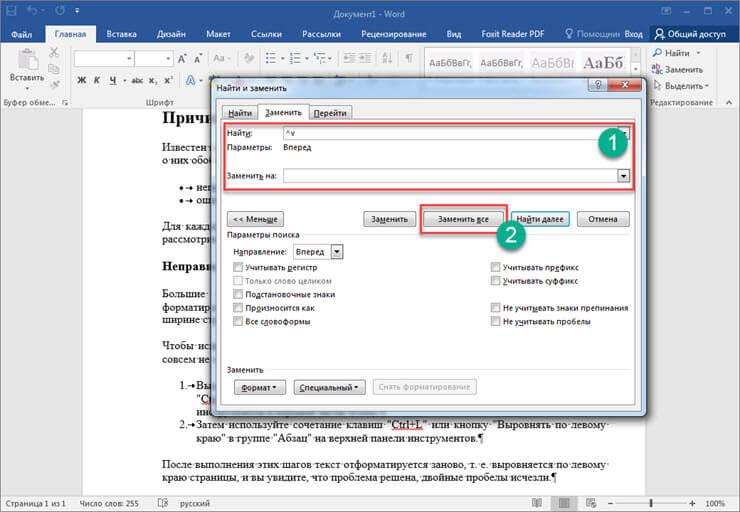The height and width of the screenshot is (512, 740).
Task: Click the multilevel list icon
Action: (320, 59)
